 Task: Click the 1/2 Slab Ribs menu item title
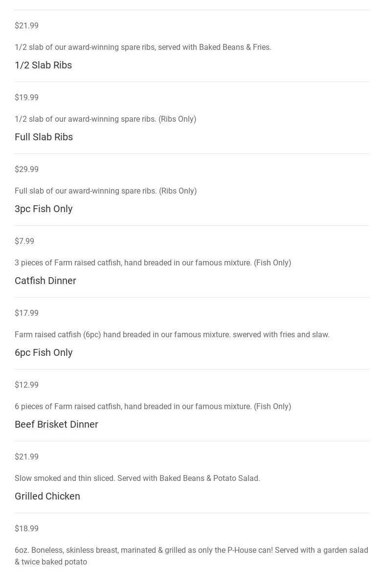(43, 65)
